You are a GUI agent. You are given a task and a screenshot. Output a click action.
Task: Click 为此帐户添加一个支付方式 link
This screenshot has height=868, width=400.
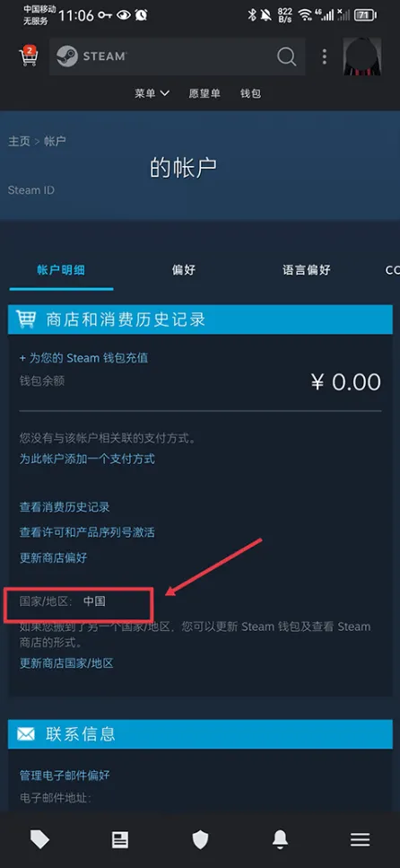87,459
